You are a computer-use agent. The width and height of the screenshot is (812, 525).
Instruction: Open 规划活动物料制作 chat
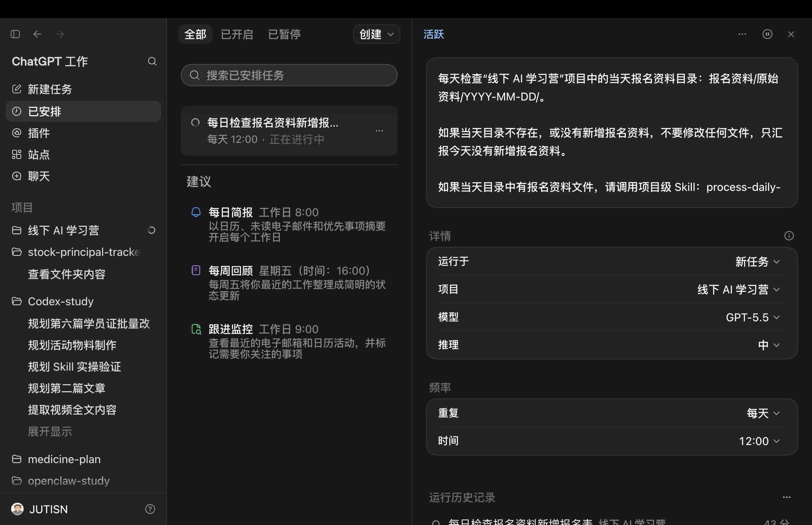pyautogui.click(x=83, y=345)
